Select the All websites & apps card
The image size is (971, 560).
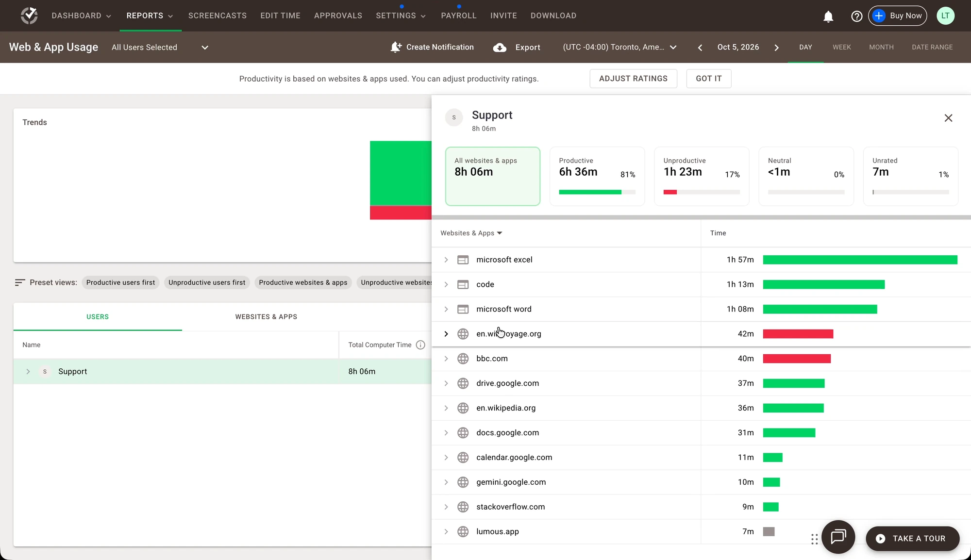coord(493,176)
